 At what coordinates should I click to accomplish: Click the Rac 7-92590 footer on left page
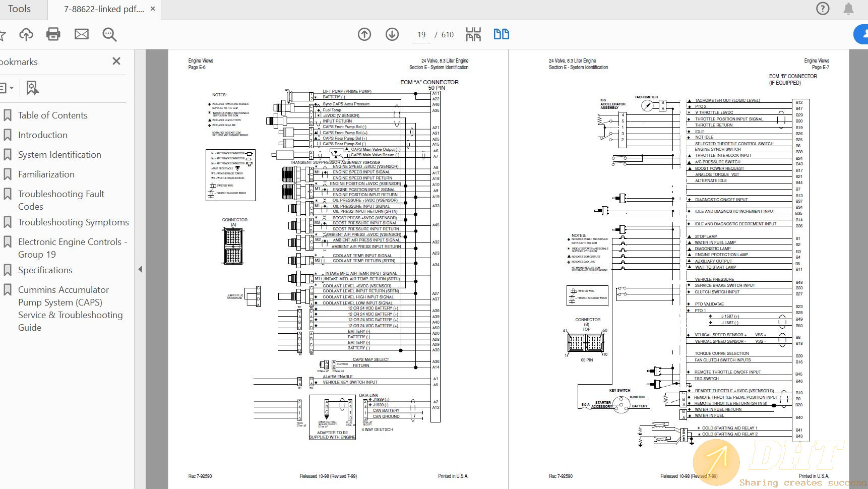[200, 476]
